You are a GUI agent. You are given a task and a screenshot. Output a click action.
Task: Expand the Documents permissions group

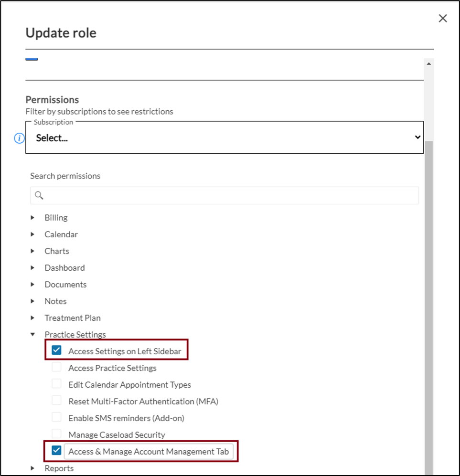pyautogui.click(x=32, y=285)
